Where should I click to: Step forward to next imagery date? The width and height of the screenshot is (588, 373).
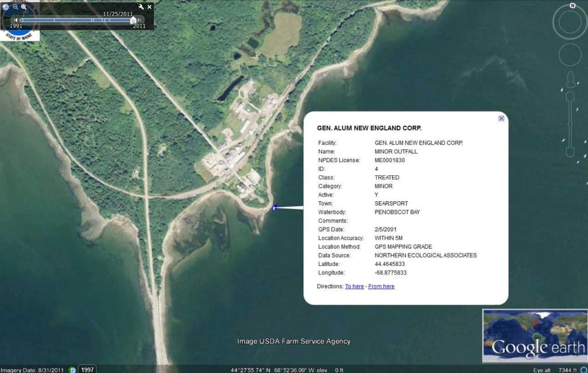139,20
